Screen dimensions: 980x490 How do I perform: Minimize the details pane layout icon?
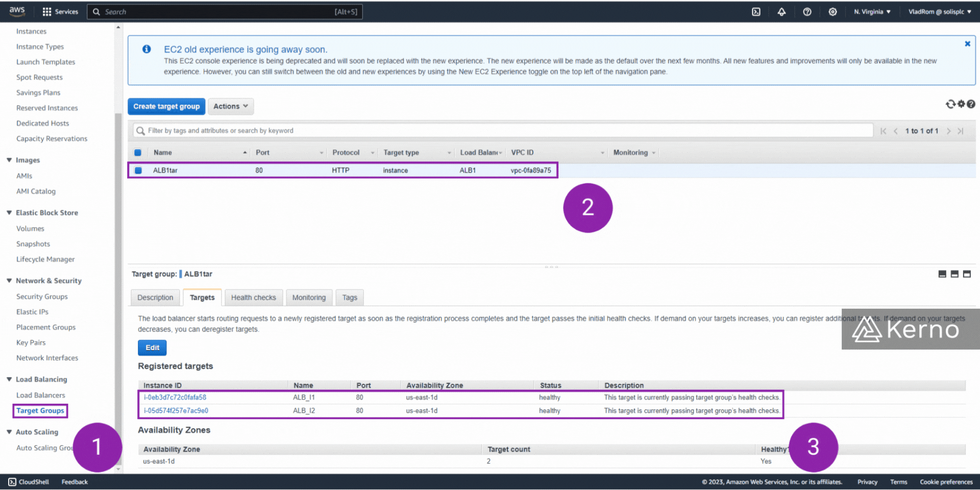tap(942, 274)
